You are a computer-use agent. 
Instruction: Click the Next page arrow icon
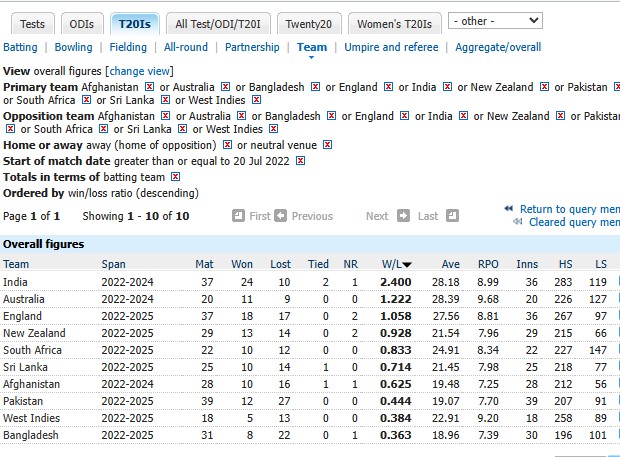(x=403, y=216)
